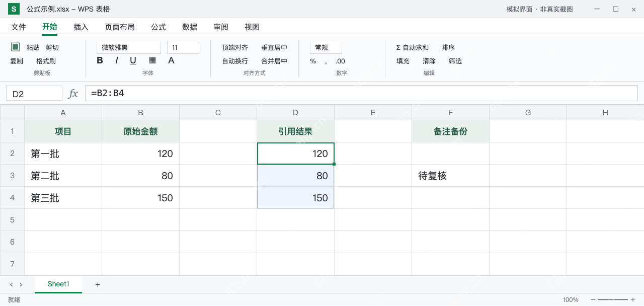Select the 备注备份 header cell

(x=451, y=131)
